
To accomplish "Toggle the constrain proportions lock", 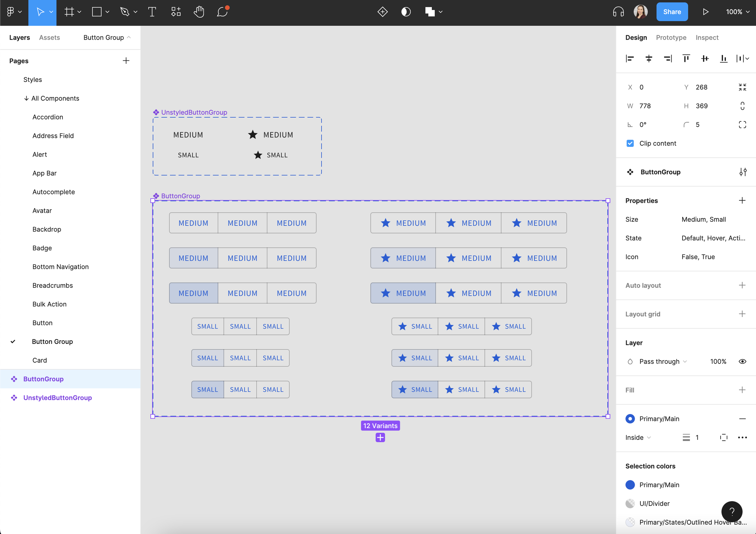I will 742,106.
